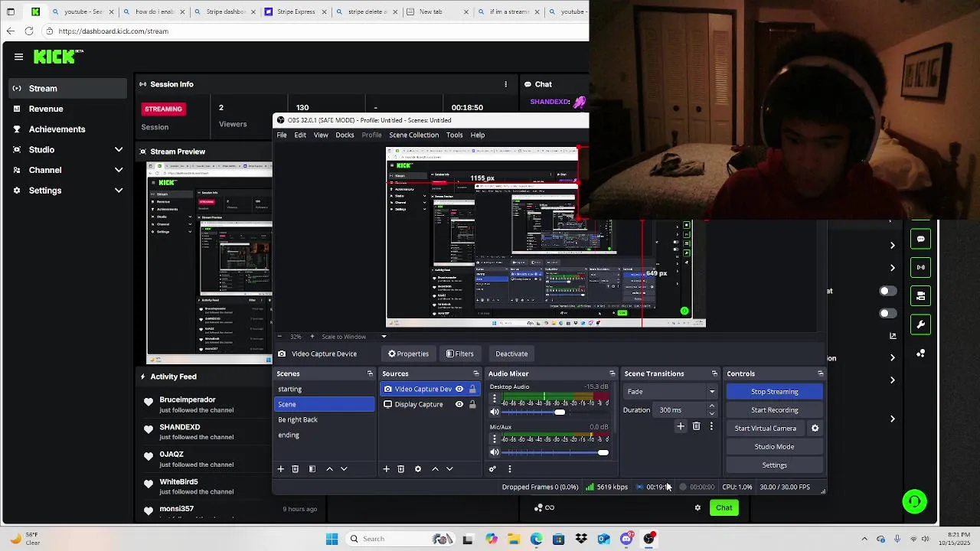Open OBS Docks menu
The image size is (980, 551).
coord(345,135)
